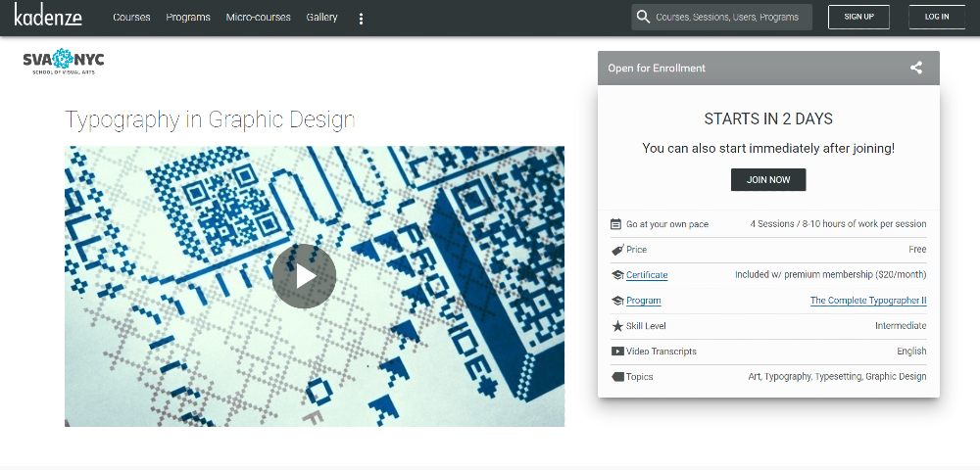Click the Typography in Graphic Design title

pyautogui.click(x=210, y=119)
